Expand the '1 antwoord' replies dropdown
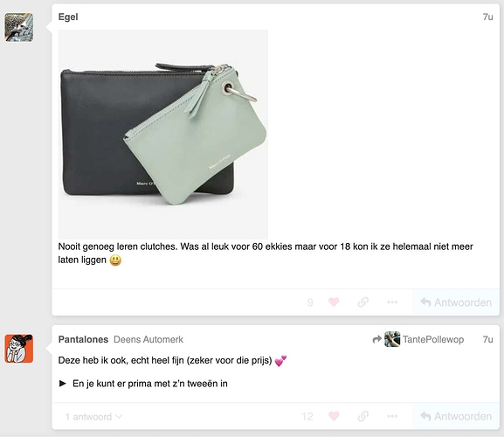 (93, 417)
